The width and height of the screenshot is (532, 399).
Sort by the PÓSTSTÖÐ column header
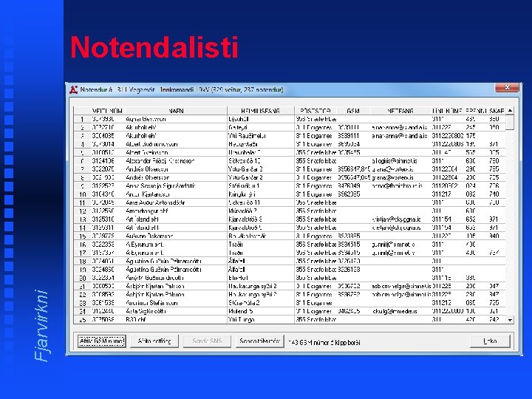tap(316, 111)
